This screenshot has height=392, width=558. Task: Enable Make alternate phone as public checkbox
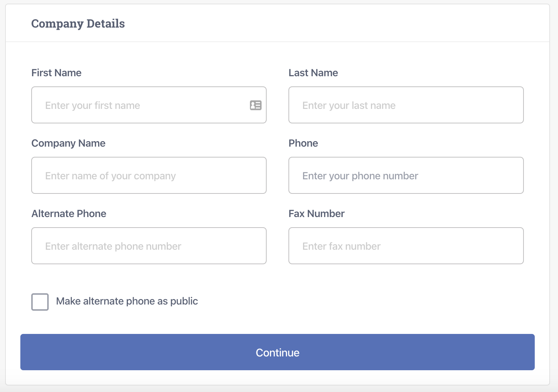(40, 302)
